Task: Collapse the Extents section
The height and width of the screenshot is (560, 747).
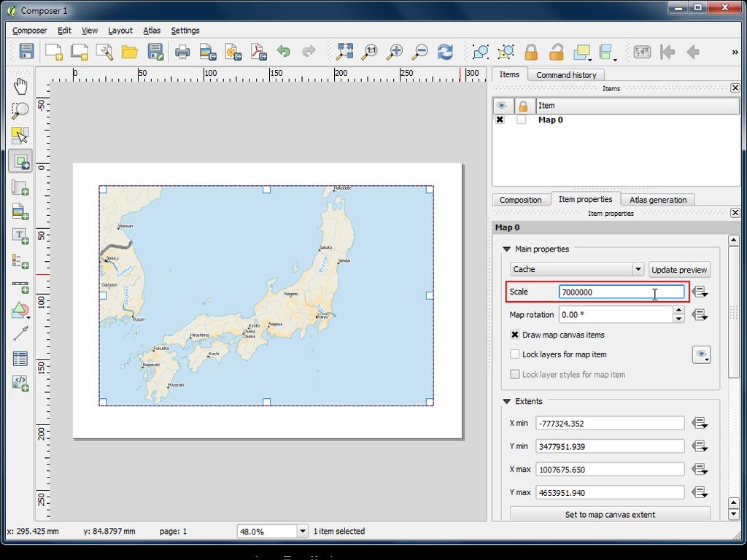Action: (x=506, y=402)
